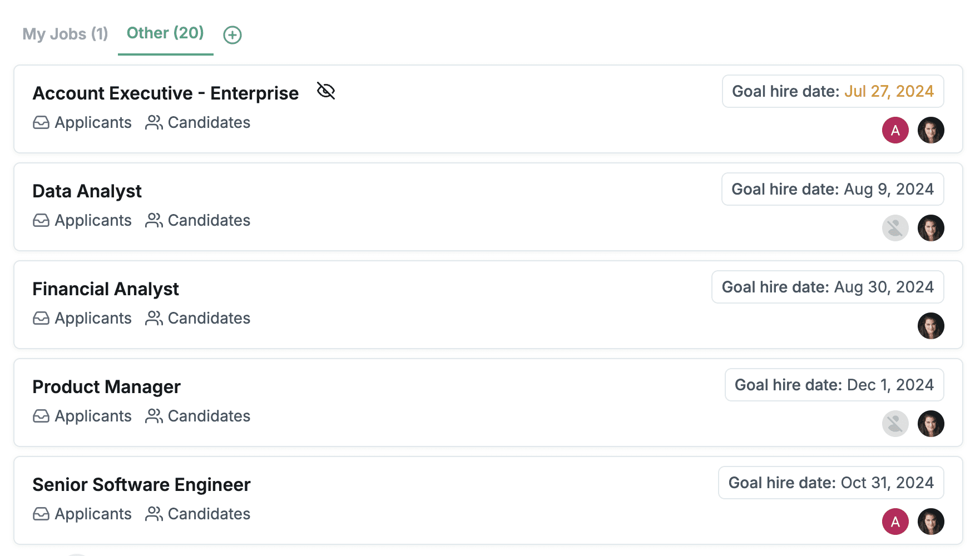The width and height of the screenshot is (980, 556).
Task: Open the Senior Software Engineer job title
Action: pos(141,485)
